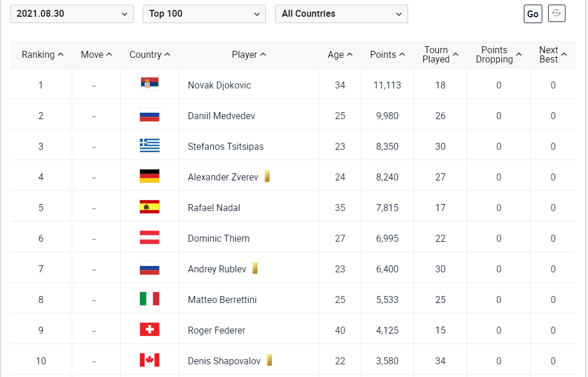The height and width of the screenshot is (377, 588).
Task: Open Novak Djokovic player link
Action: coord(219,85)
